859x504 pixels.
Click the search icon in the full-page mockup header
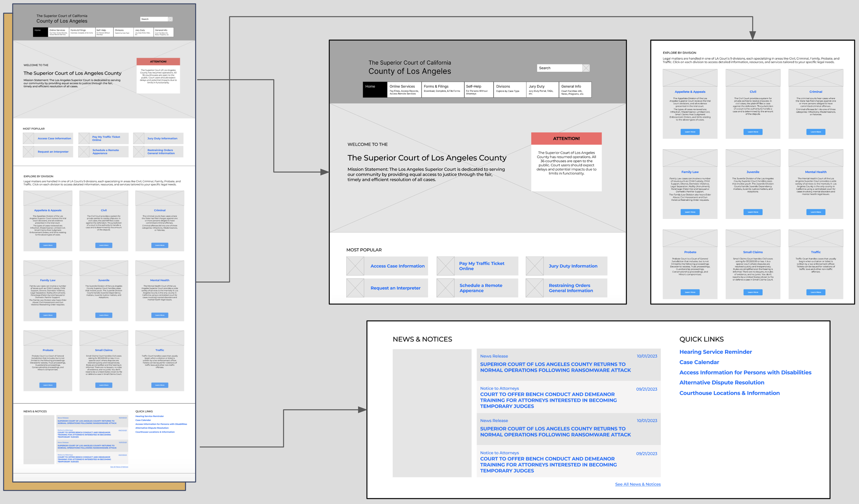point(170,19)
